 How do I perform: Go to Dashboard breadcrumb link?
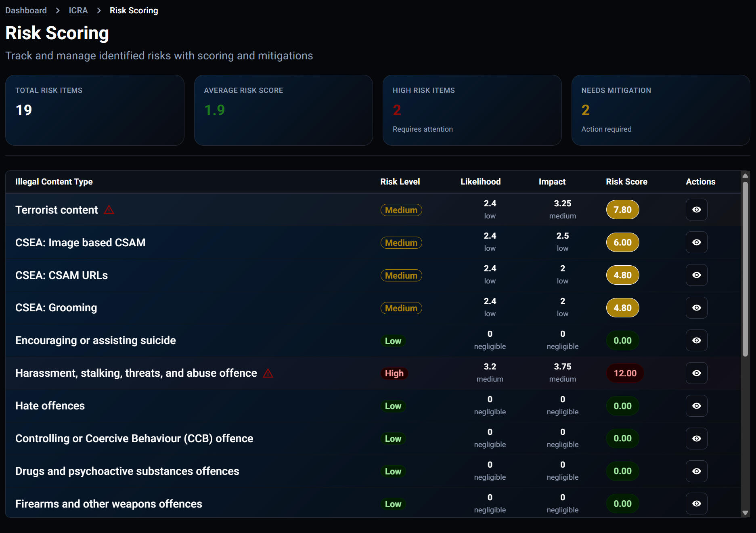click(26, 10)
